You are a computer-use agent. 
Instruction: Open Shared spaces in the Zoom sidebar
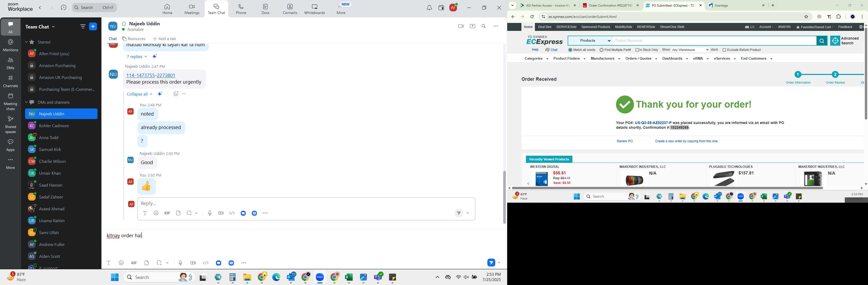pos(11,125)
